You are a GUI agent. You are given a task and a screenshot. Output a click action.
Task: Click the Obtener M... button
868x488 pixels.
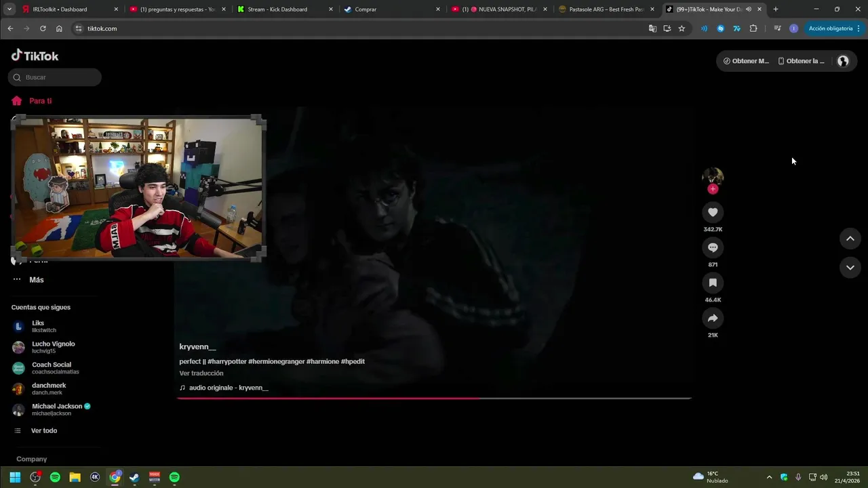(x=746, y=61)
